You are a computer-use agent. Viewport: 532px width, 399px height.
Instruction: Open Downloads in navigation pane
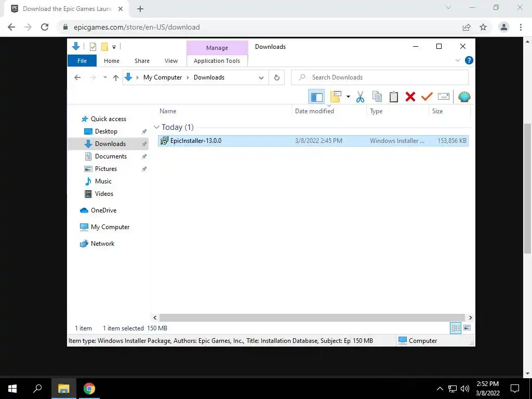tap(110, 144)
